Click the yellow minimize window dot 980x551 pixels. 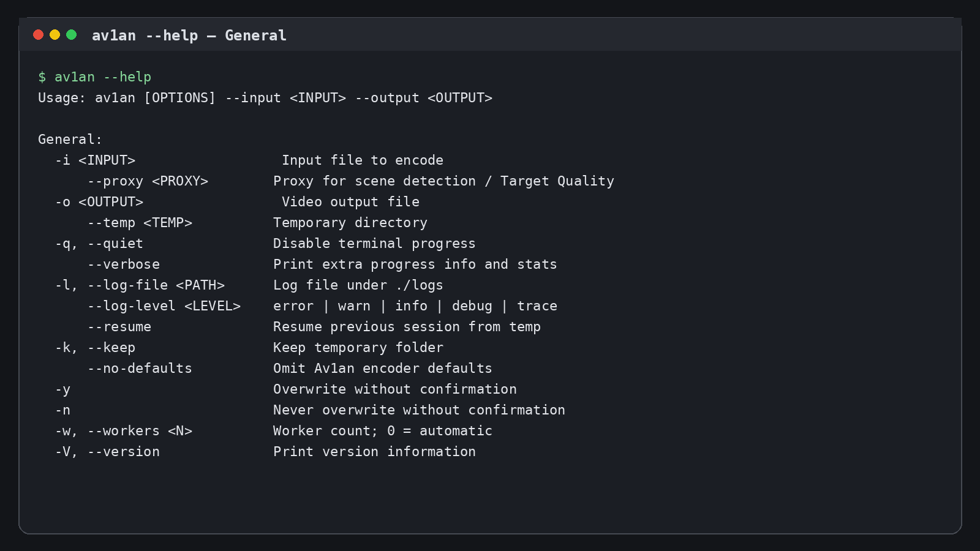coord(55,35)
